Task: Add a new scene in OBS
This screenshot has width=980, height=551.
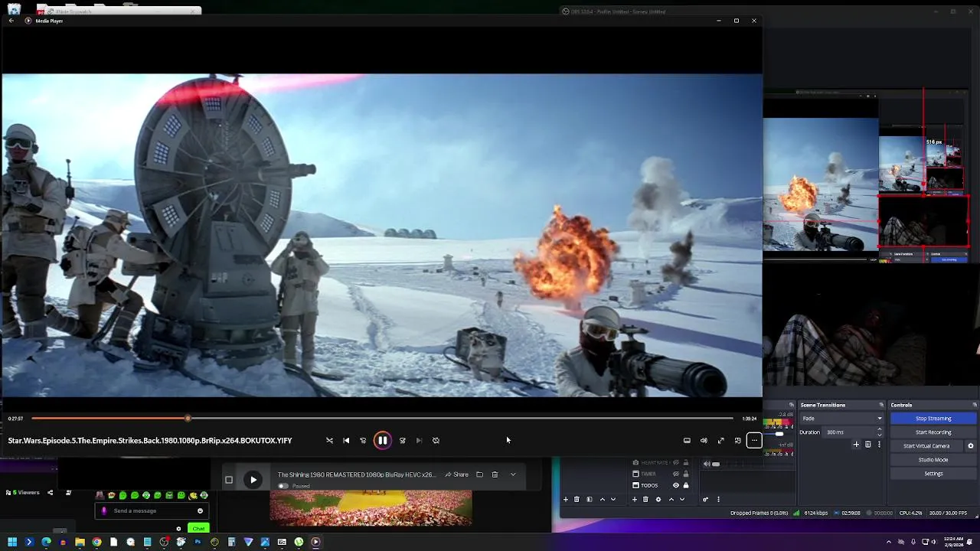Action: [x=566, y=499]
